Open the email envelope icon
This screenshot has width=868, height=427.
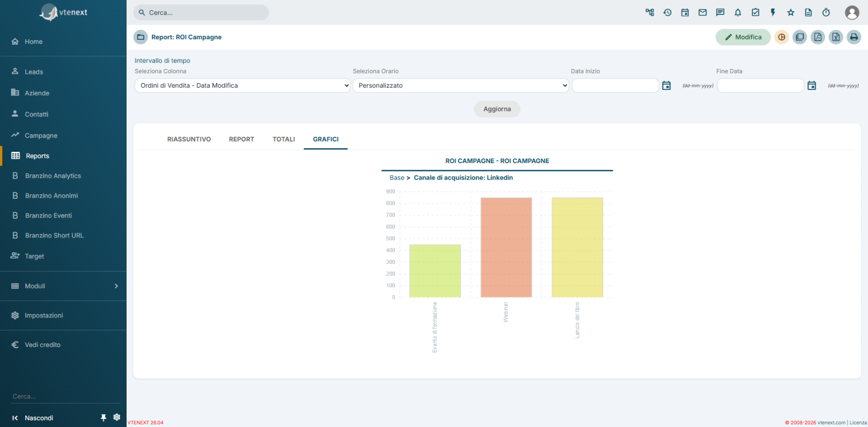(703, 12)
